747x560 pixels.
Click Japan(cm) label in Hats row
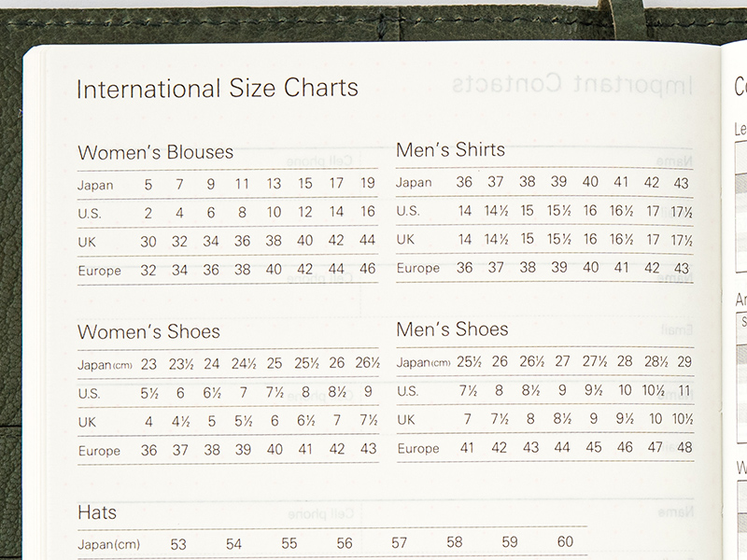click(106, 544)
